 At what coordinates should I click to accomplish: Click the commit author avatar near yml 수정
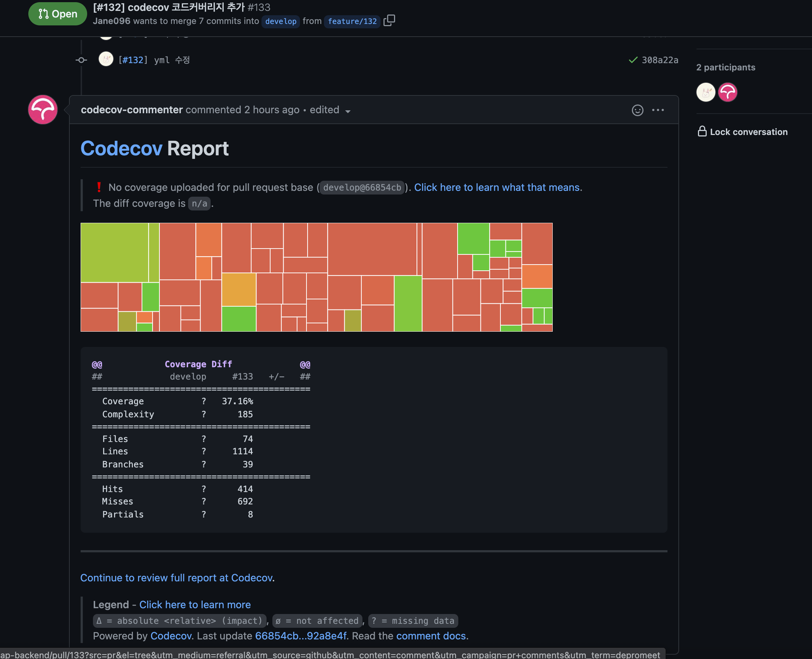coord(106,59)
